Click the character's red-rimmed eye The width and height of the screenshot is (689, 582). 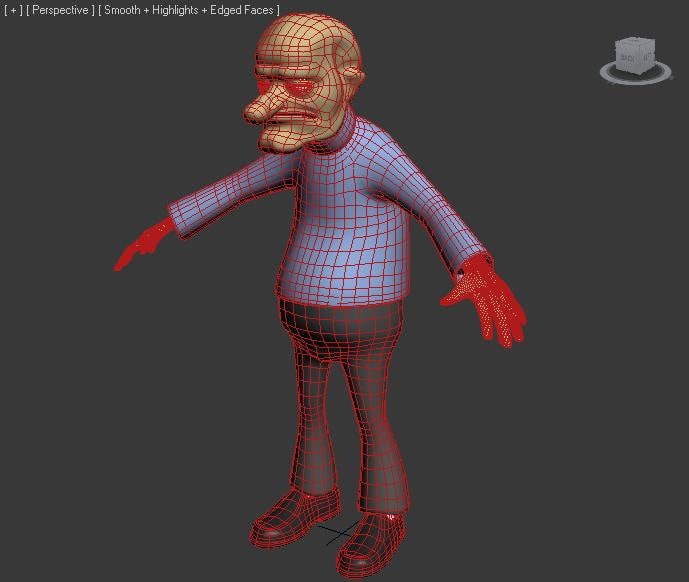298,88
